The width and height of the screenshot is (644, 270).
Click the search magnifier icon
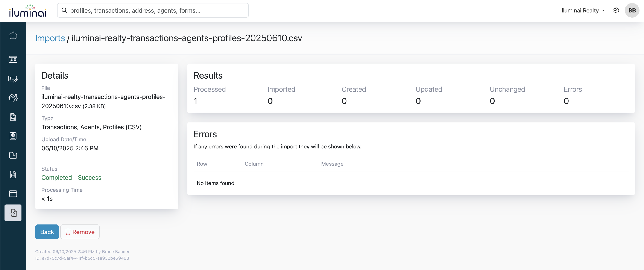pos(64,10)
